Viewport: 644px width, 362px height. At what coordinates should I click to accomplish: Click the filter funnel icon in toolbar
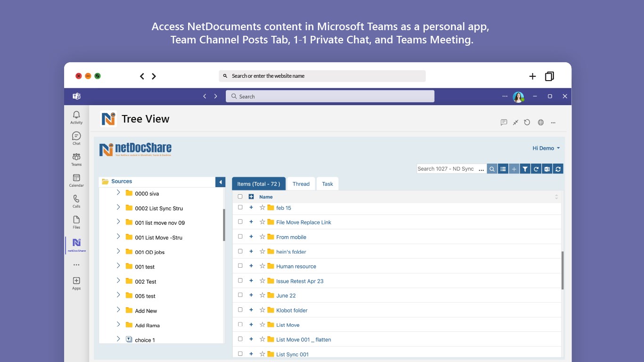[525, 169]
